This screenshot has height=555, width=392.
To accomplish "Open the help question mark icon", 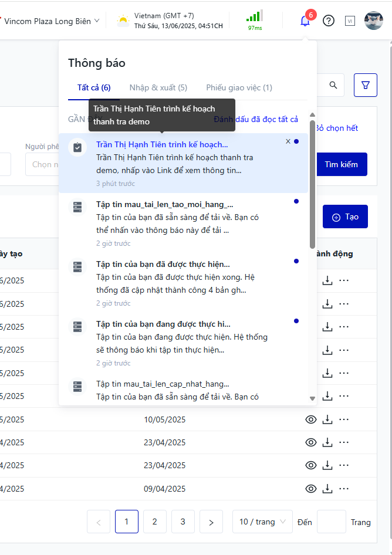I will [329, 21].
